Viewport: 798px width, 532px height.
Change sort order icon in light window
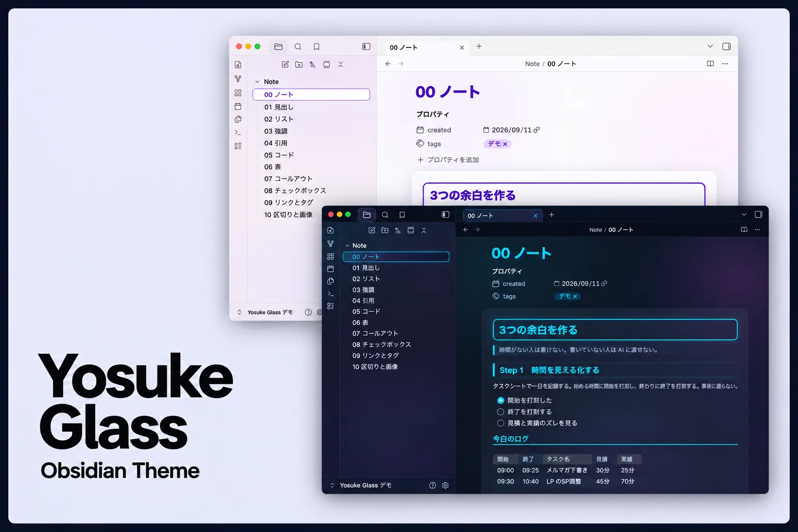[x=312, y=64]
